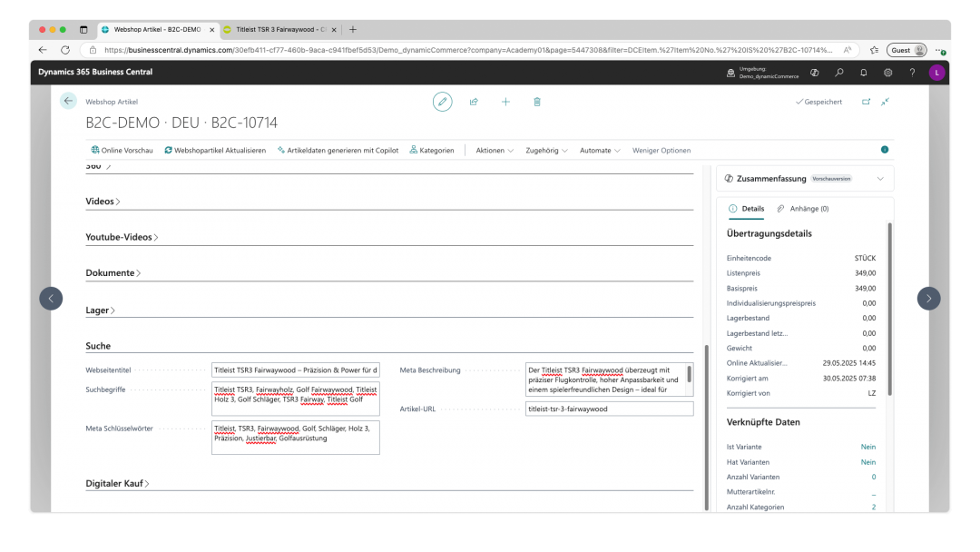The height and width of the screenshot is (552, 980).
Task: Click the Artikel-URL input field
Action: click(x=610, y=409)
